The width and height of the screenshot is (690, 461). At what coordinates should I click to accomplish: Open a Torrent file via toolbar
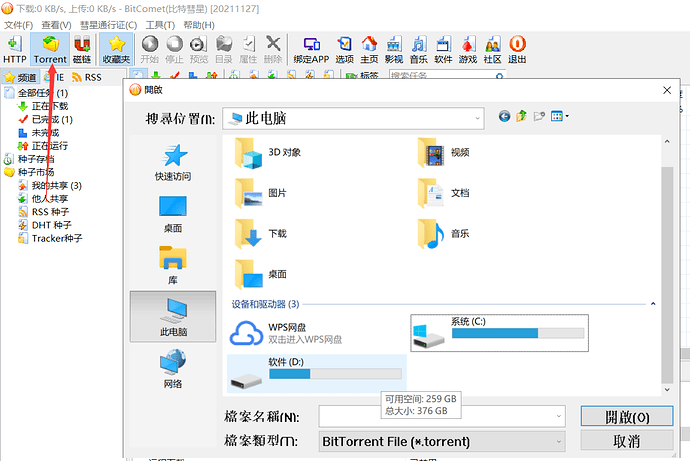tap(50, 49)
